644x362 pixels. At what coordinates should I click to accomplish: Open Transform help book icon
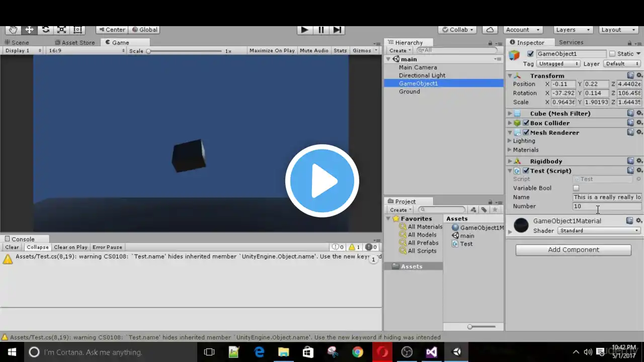click(x=630, y=75)
